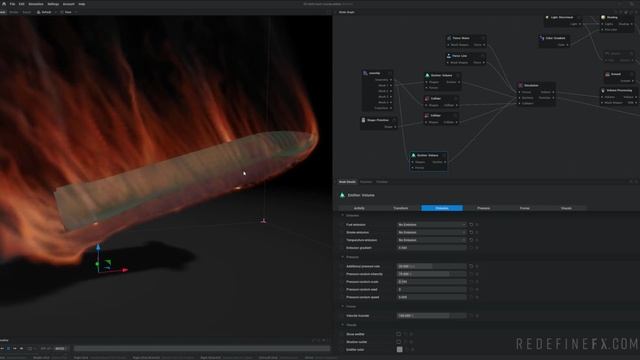Click the Simulation node title

click(x=531, y=85)
